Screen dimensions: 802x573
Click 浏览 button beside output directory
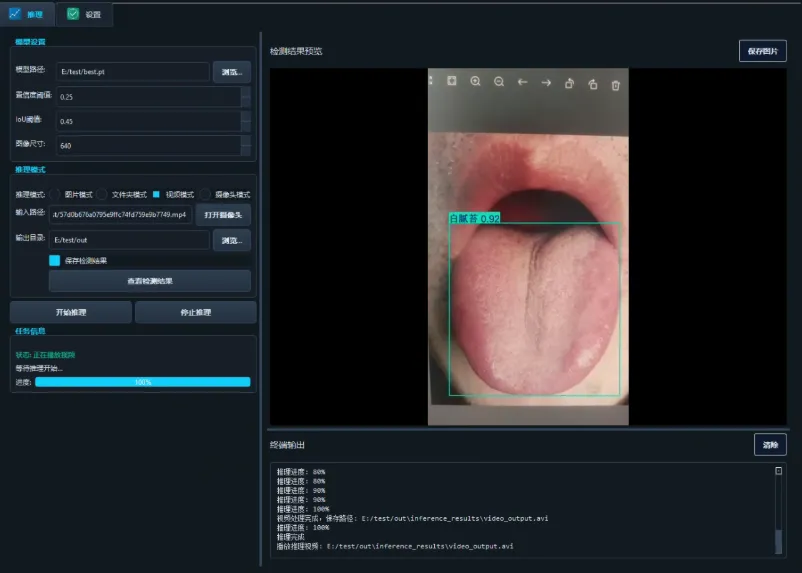click(x=232, y=240)
